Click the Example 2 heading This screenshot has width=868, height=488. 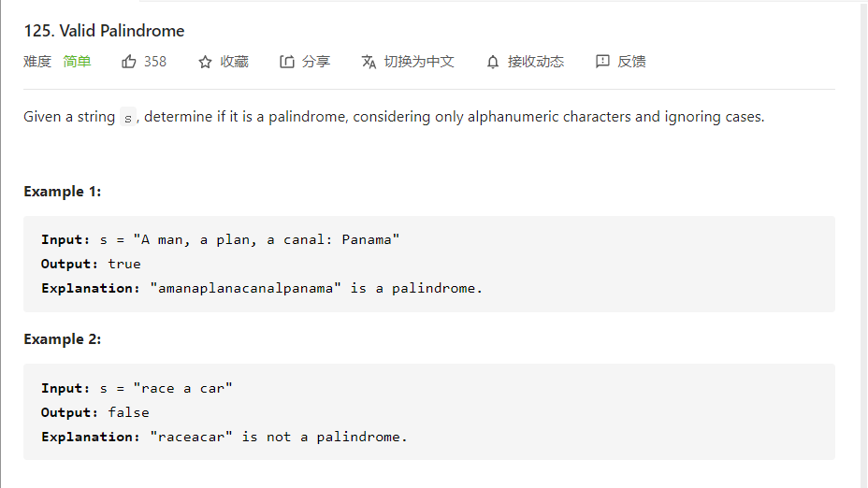(62, 339)
